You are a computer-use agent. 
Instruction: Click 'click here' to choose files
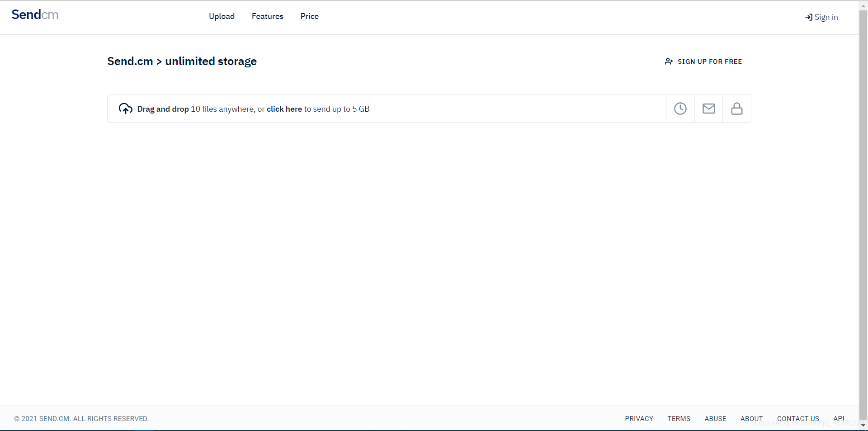click(284, 109)
